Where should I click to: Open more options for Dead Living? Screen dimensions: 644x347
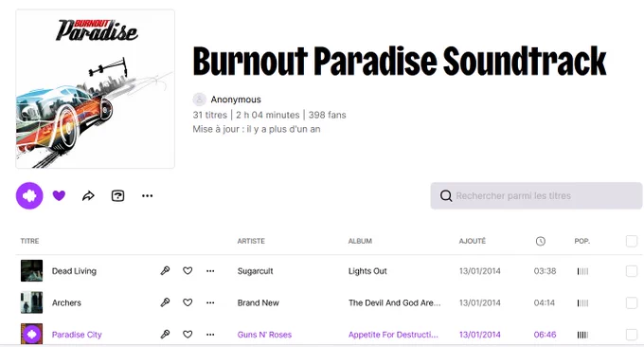(210, 271)
